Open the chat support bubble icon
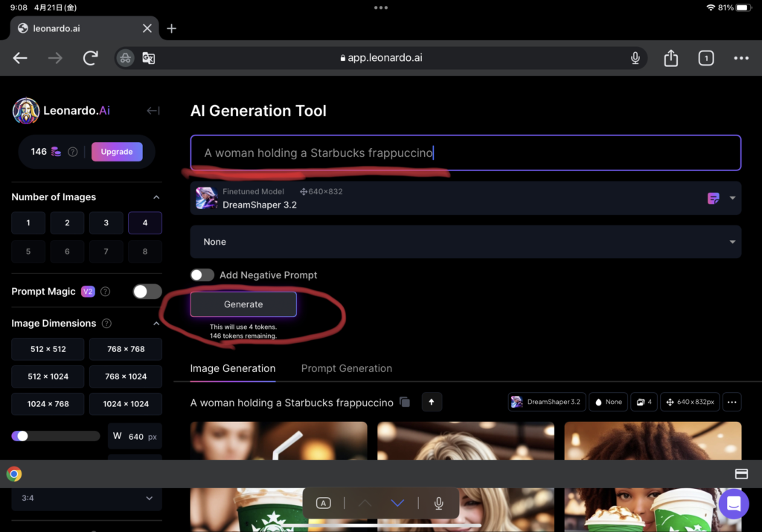Viewport: 762px width, 532px height. pos(733,504)
